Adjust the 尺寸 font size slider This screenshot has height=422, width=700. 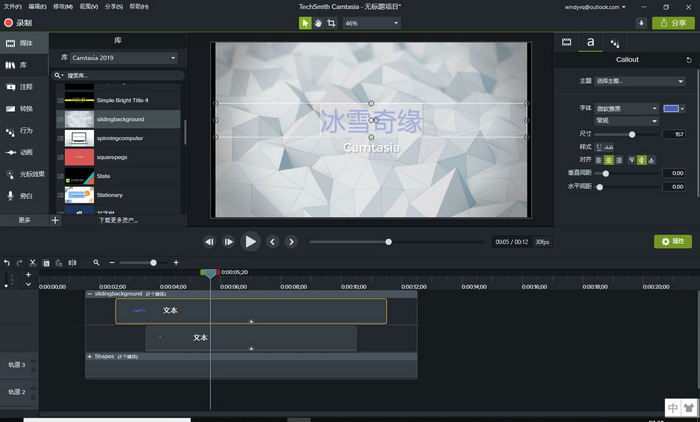(632, 134)
